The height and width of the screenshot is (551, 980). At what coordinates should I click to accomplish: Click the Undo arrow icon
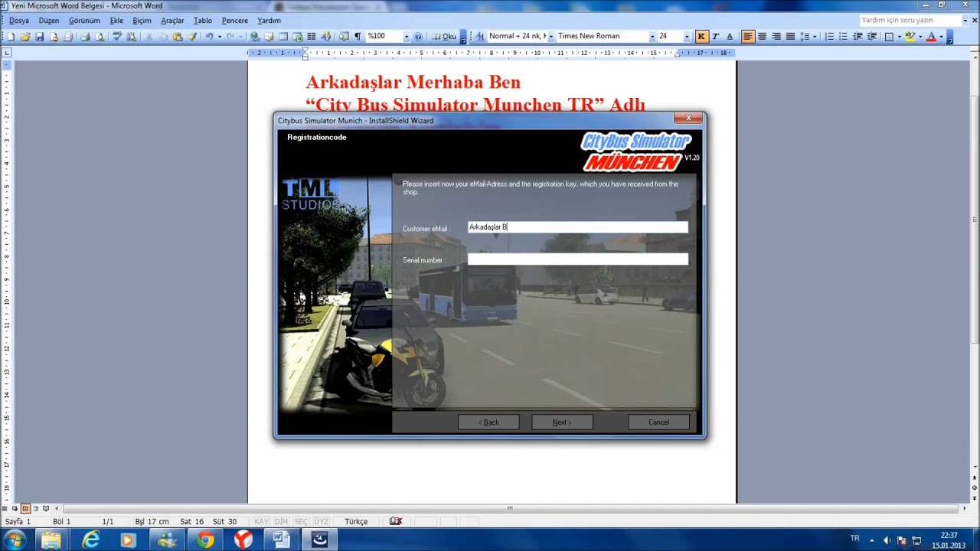coord(208,36)
